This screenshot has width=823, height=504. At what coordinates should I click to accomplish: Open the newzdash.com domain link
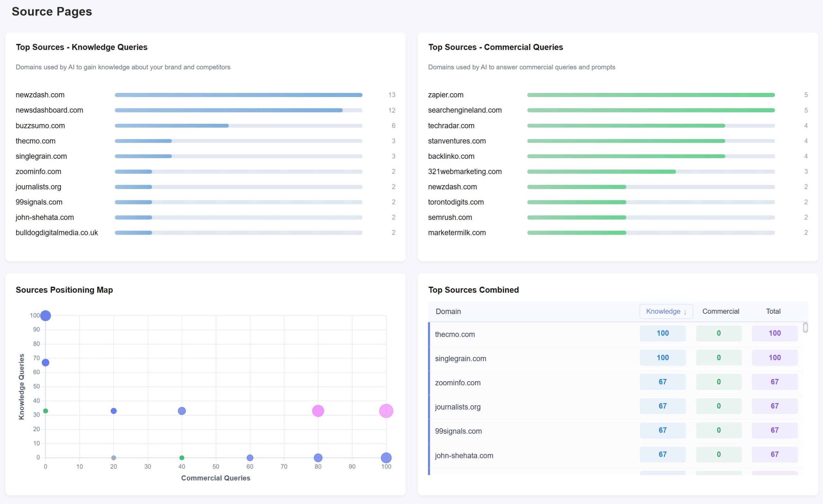[x=40, y=94]
